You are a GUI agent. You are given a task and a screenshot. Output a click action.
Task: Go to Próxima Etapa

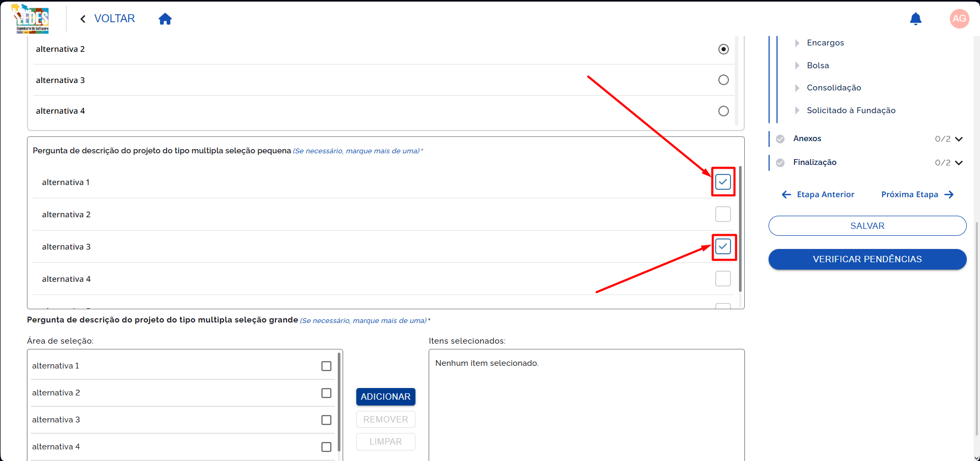click(918, 195)
